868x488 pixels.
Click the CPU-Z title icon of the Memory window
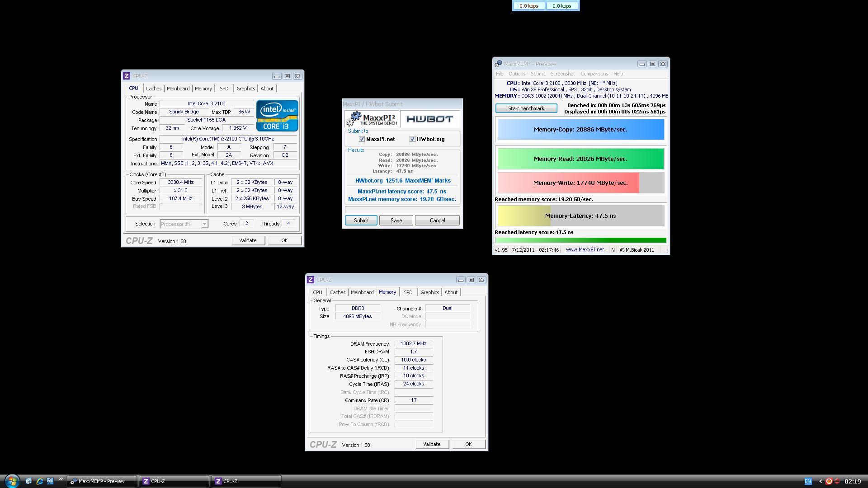tap(311, 280)
